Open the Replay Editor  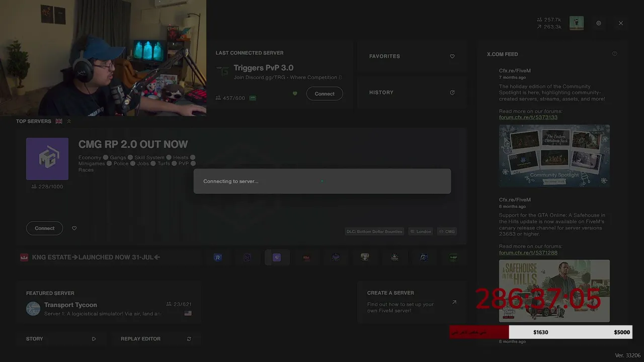(x=156, y=339)
